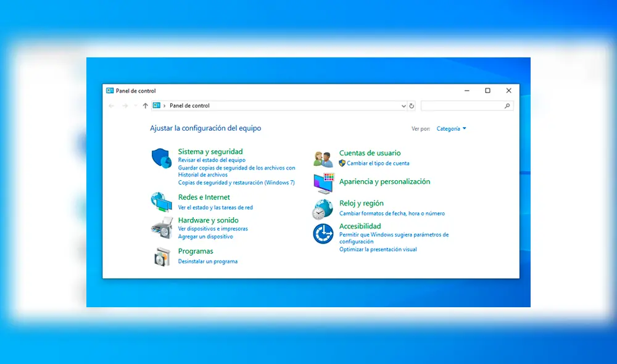Open the Categoría view dropdown
This screenshot has height=364, width=617.
click(x=451, y=128)
